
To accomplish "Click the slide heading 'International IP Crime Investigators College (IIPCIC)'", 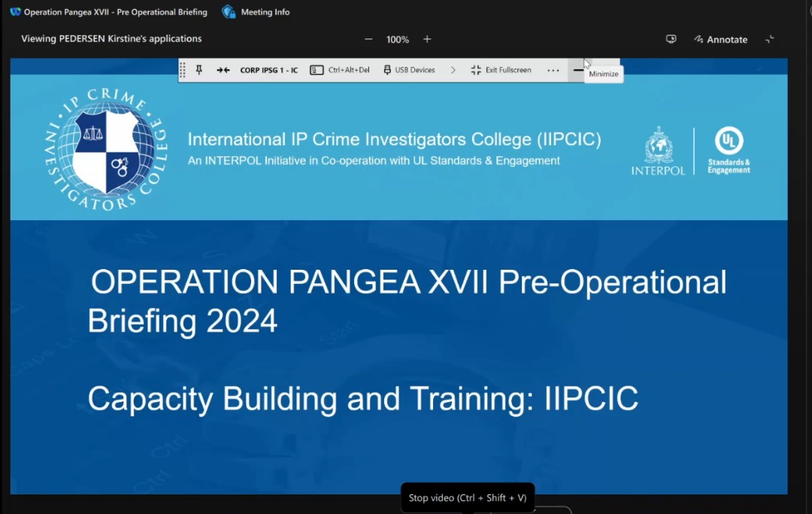I will click(x=394, y=139).
